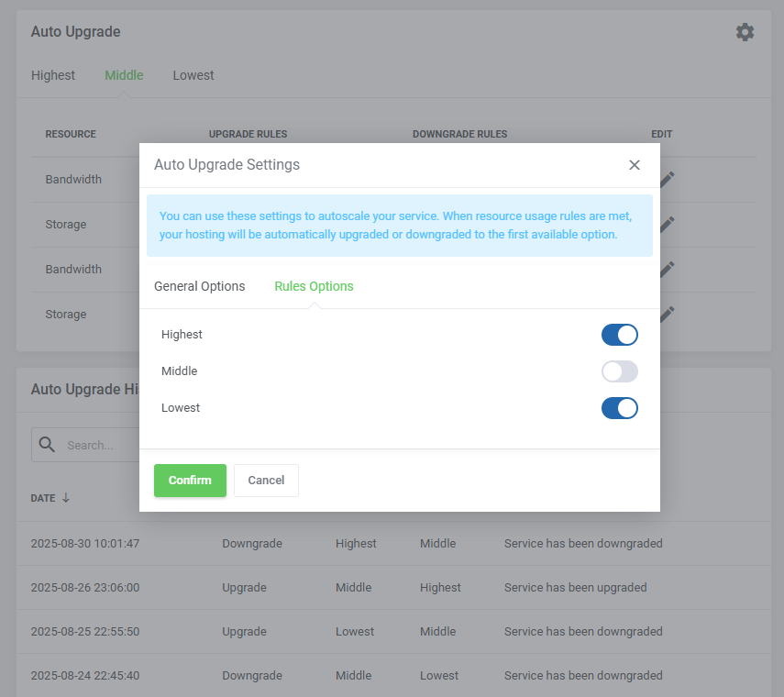Edit the second Bandwidth resource rules

pyautogui.click(x=666, y=269)
